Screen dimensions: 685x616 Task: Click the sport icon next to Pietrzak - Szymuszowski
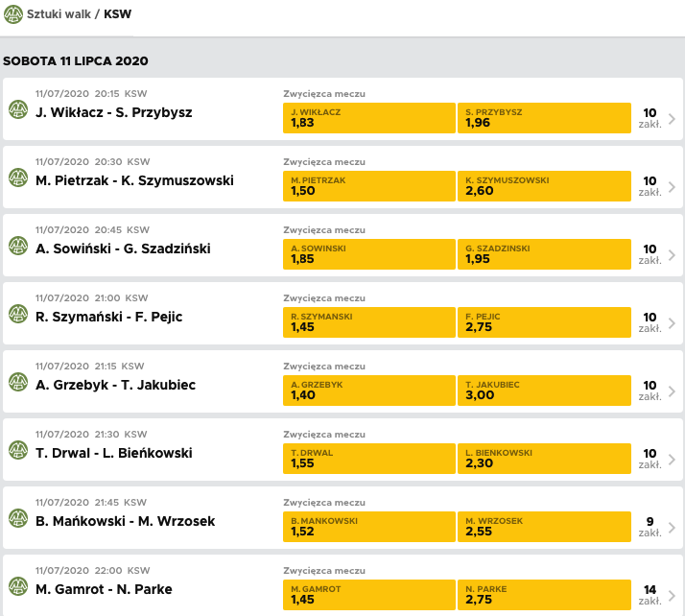tap(17, 178)
